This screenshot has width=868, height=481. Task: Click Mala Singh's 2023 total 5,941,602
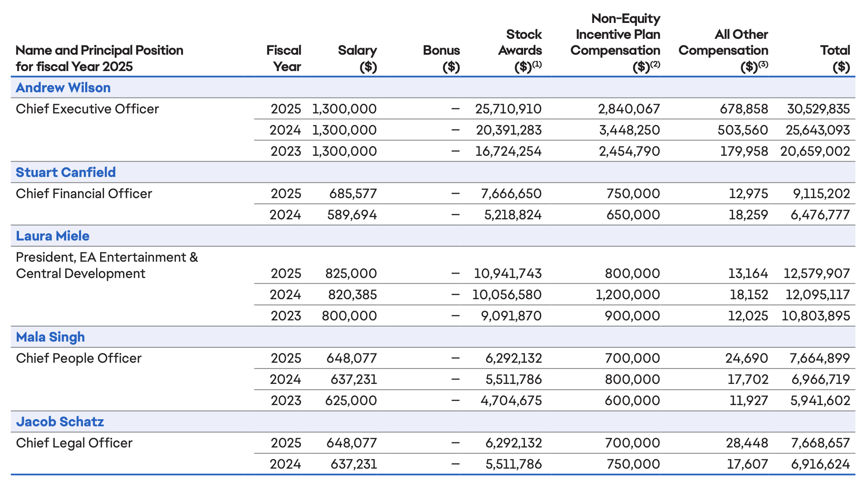(820, 400)
